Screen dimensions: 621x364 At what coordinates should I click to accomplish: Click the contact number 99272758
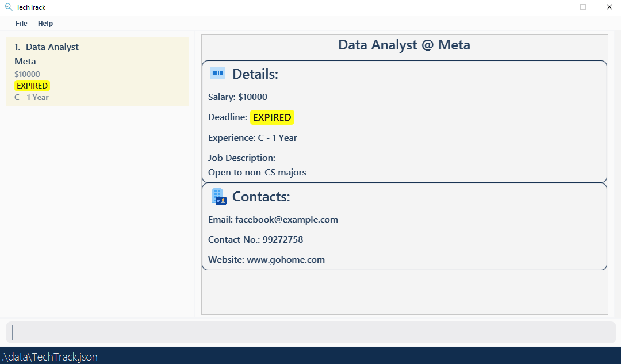click(x=283, y=240)
